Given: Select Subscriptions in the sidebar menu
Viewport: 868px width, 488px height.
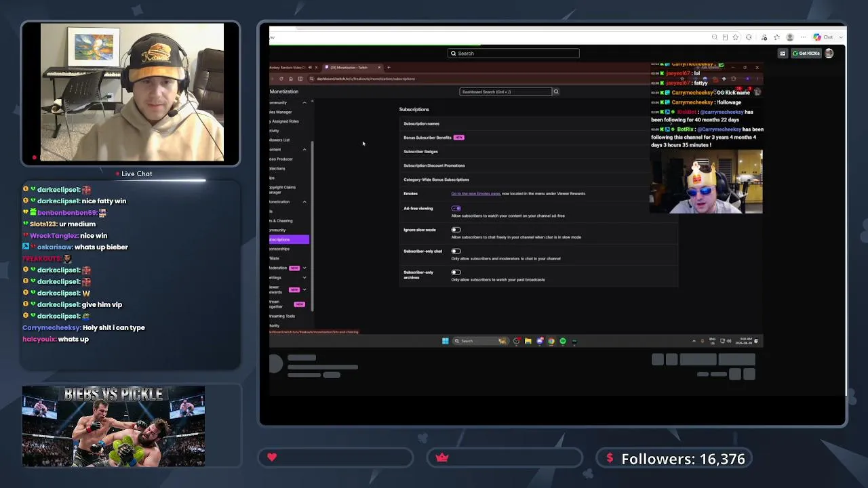Looking at the screenshot, I should point(289,239).
